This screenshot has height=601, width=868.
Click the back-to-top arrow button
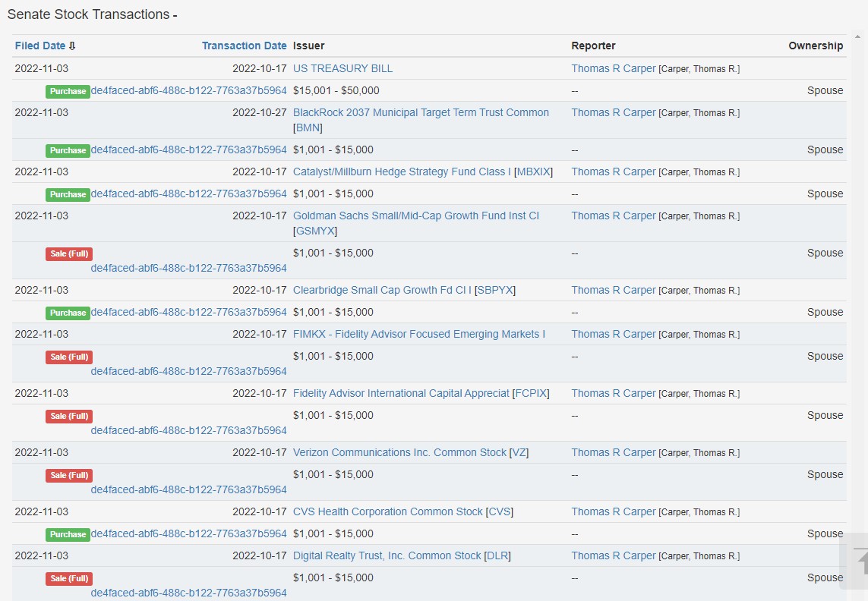[855, 561]
